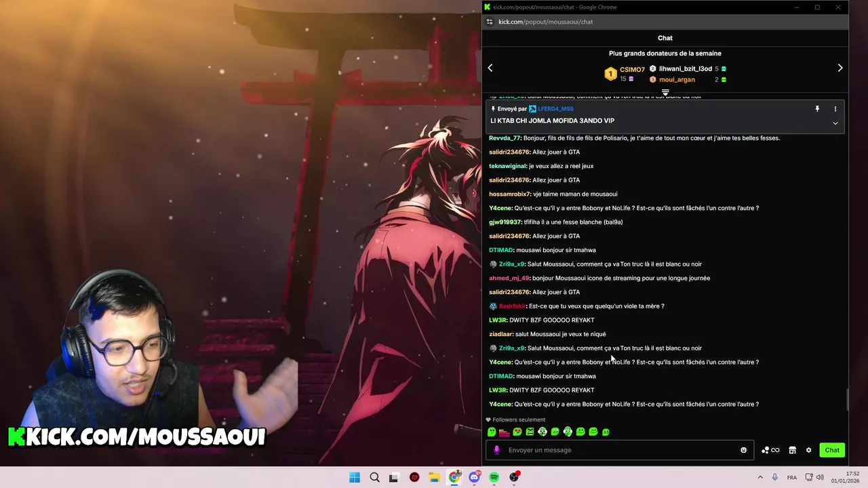The height and width of the screenshot is (488, 868).
Task: Open chat settings gear
Action: coord(808,450)
